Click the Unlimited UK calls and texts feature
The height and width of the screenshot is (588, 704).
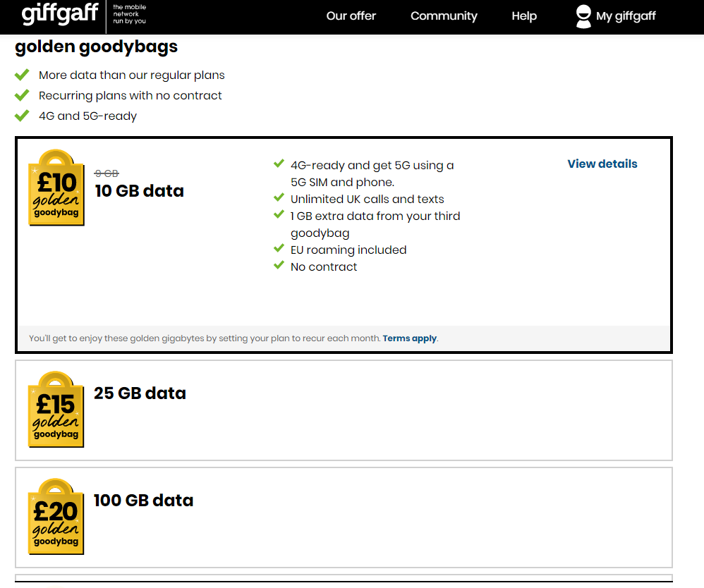coord(367,199)
